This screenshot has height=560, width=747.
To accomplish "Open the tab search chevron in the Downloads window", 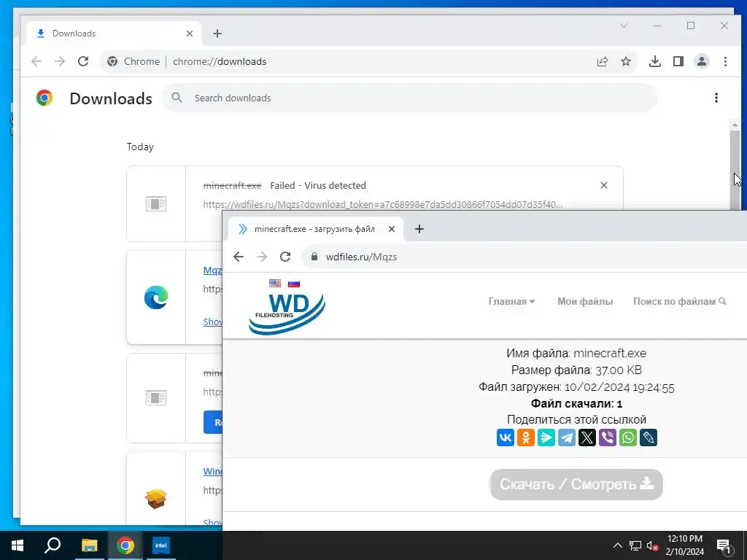I will (624, 26).
